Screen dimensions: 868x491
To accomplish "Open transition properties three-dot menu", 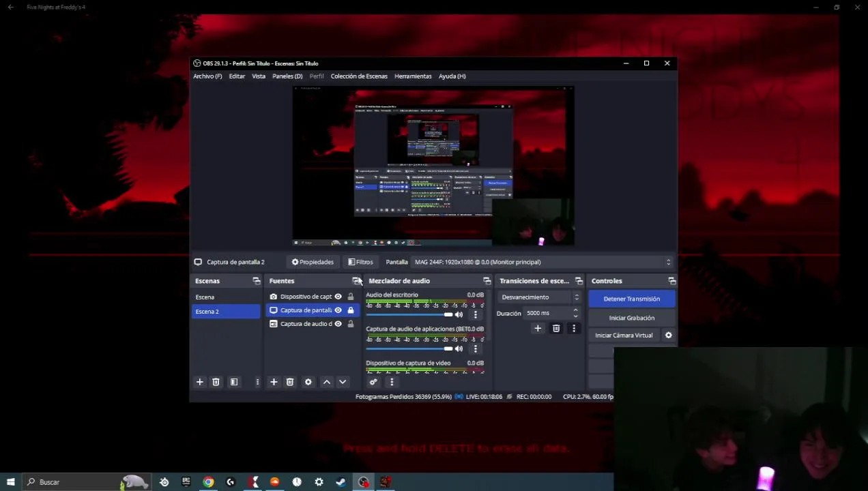I will click(573, 329).
